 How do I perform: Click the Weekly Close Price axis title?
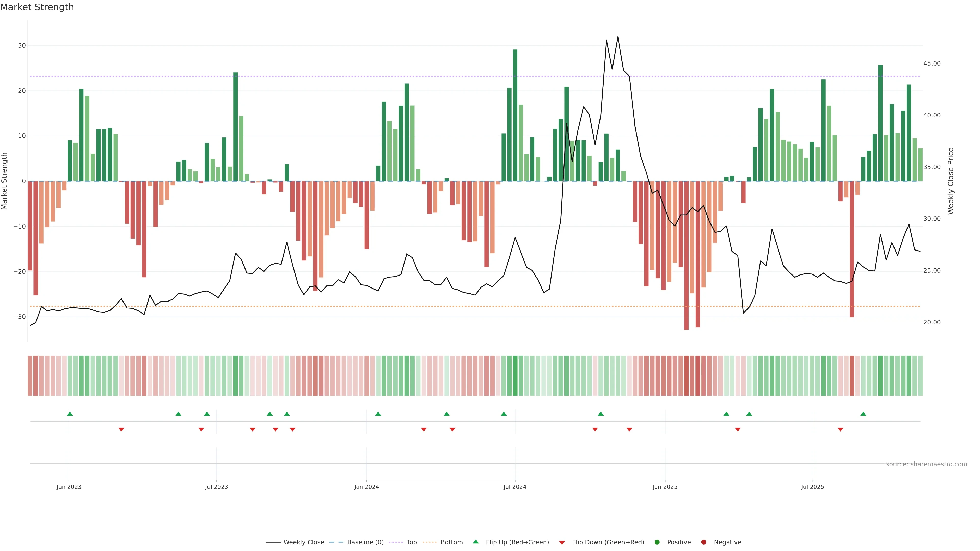click(x=951, y=181)
